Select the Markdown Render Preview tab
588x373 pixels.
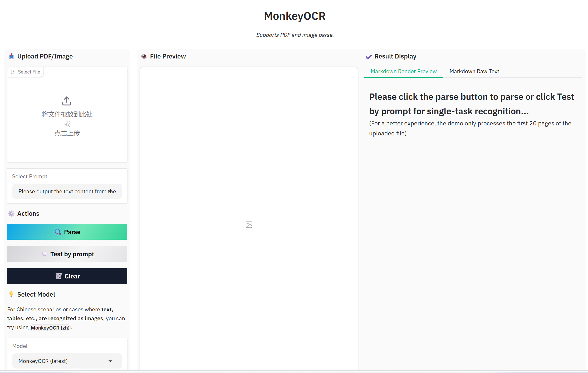pyautogui.click(x=403, y=71)
